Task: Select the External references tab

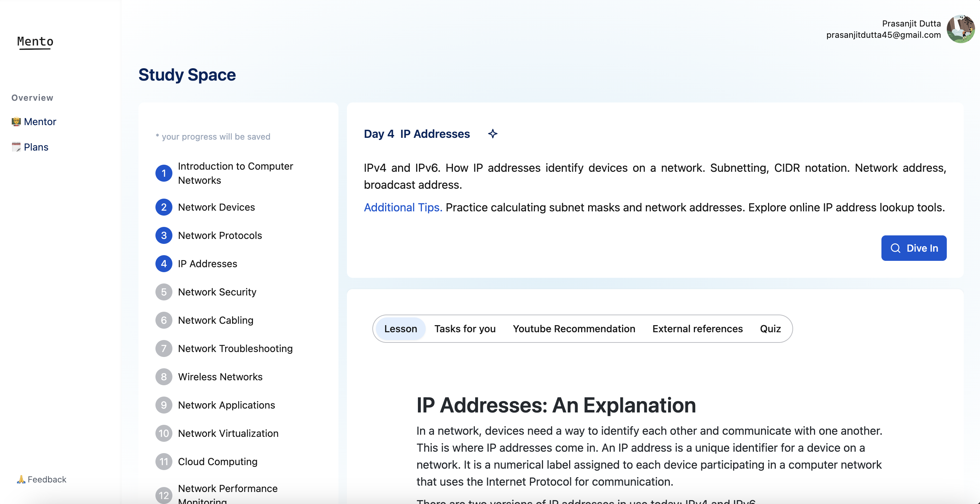Action: pos(697,328)
